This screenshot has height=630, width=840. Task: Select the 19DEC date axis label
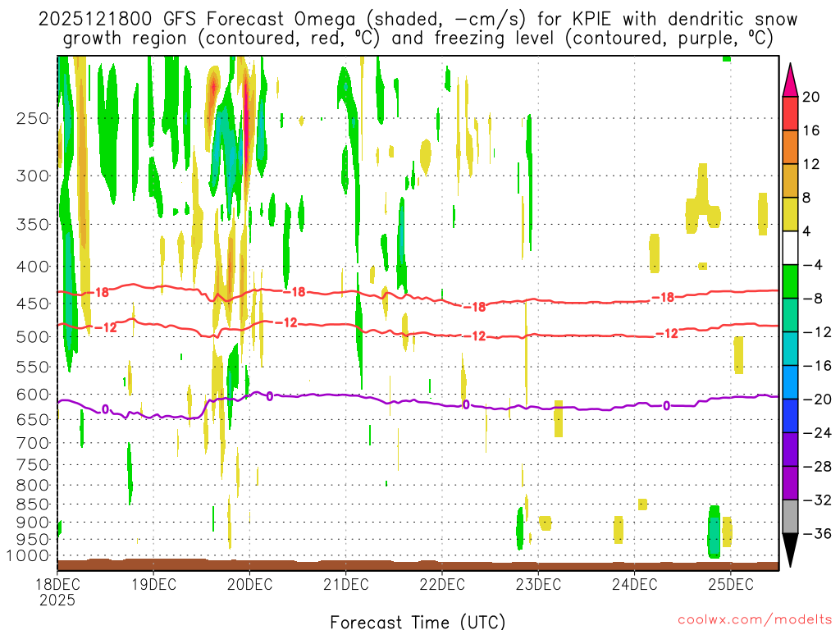153,584
